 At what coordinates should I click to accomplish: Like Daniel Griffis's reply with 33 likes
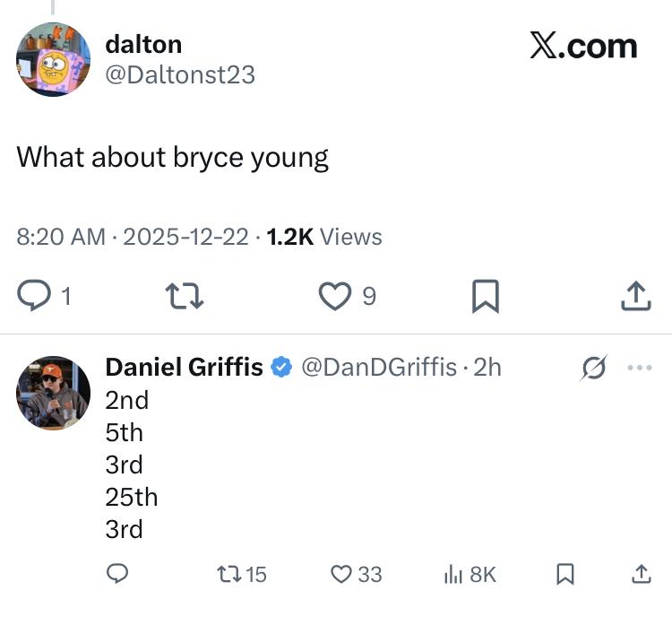click(x=341, y=574)
